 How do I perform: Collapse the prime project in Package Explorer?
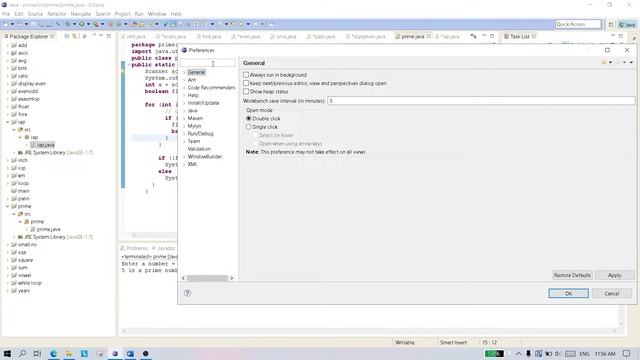pos(7,207)
